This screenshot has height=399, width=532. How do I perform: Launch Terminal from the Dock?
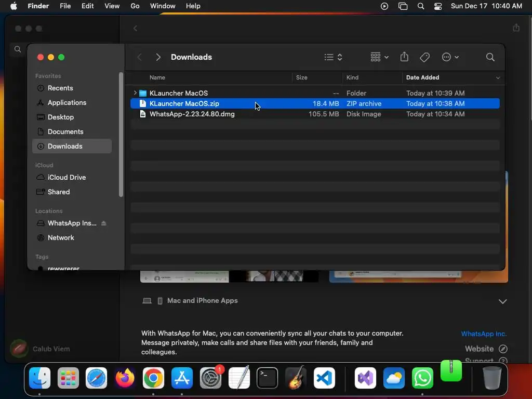[268, 378]
